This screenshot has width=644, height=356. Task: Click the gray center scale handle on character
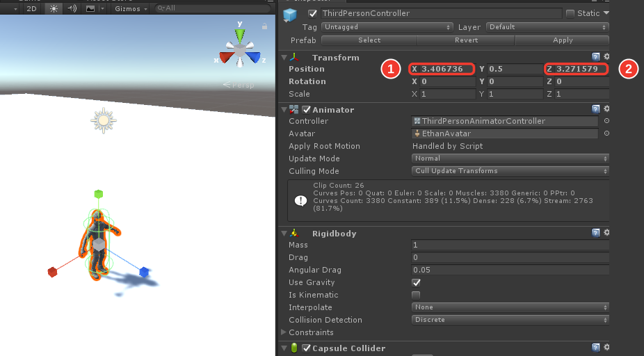click(99, 245)
